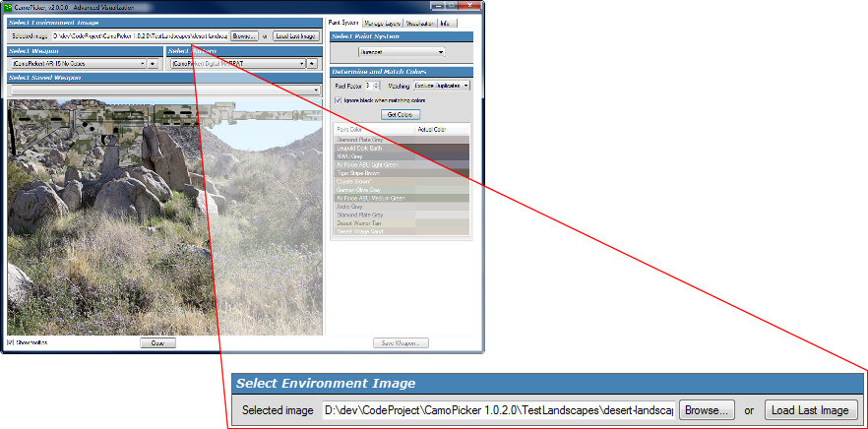Click the Paint Color column header
The width and height of the screenshot is (868, 429).
click(374, 130)
